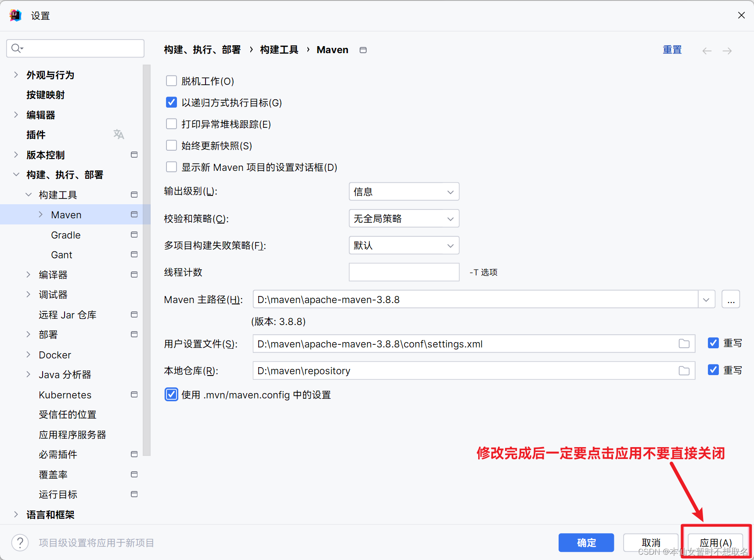
Task: Open 应用程序服务器 settings page
Action: coord(72,435)
